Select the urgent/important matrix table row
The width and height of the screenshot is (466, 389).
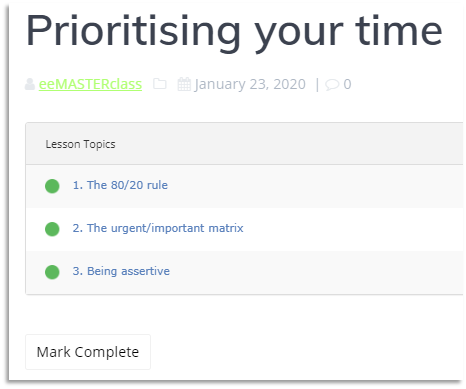(x=244, y=229)
